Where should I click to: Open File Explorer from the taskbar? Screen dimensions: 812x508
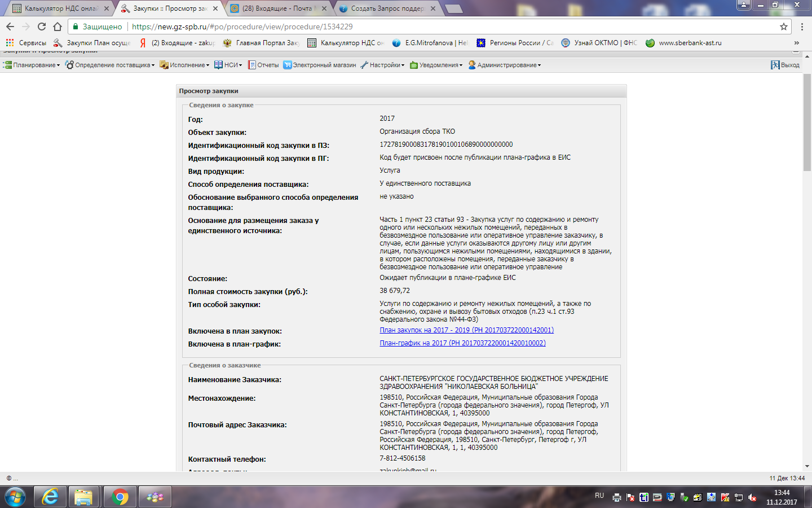click(83, 497)
